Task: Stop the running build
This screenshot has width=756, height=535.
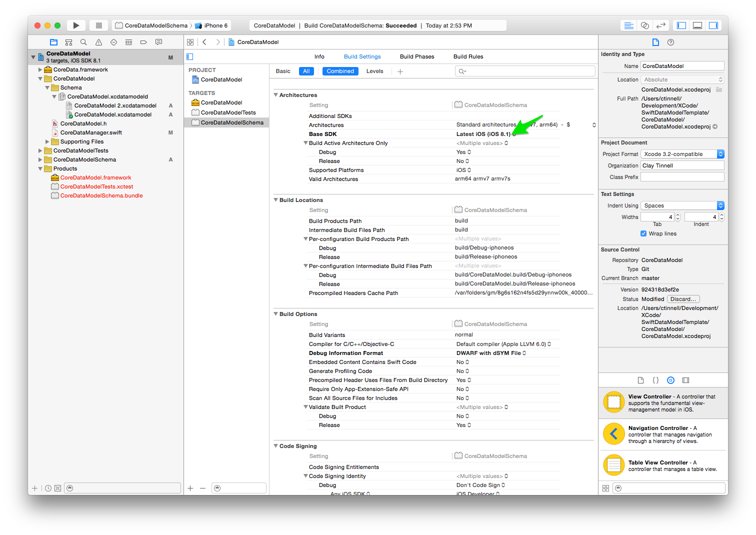Action: click(x=99, y=25)
